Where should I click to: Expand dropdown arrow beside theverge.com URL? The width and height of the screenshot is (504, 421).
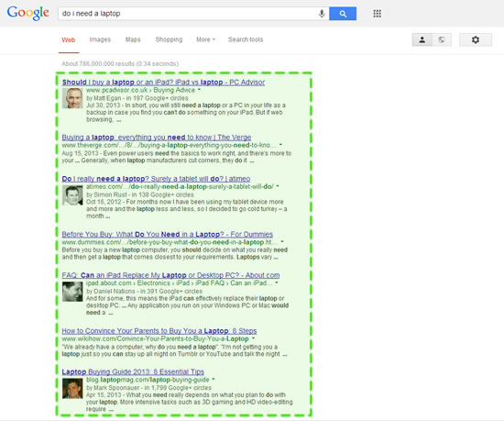[x=280, y=145]
